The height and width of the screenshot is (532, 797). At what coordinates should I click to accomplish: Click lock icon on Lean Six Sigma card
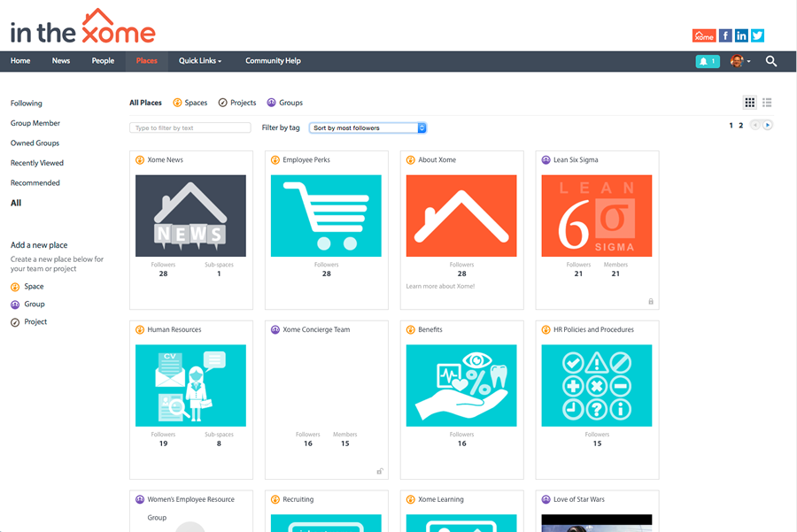pyautogui.click(x=651, y=301)
